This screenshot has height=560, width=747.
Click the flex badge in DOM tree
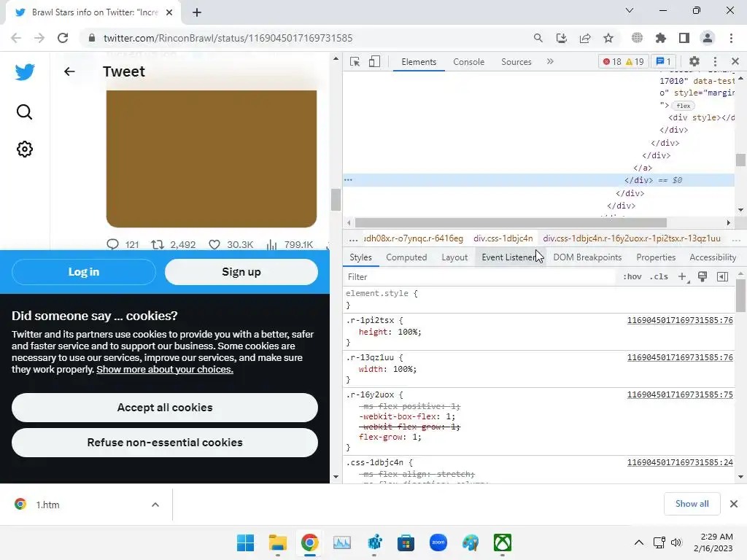click(x=683, y=106)
